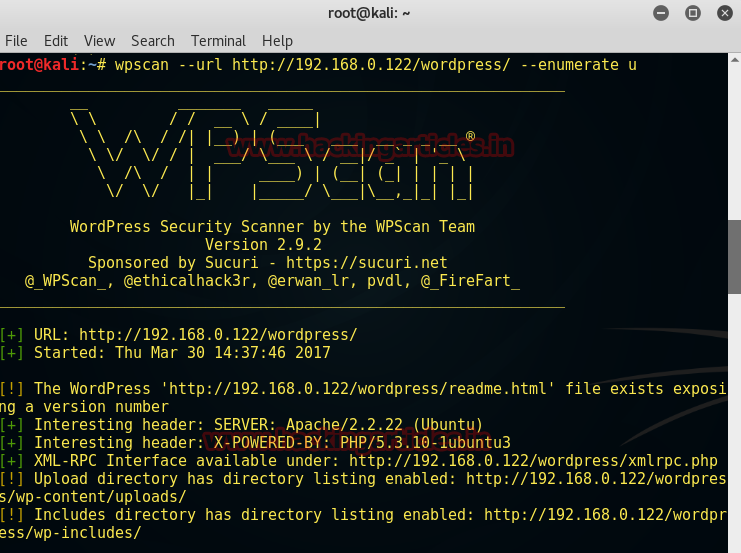Image resolution: width=741 pixels, height=553 pixels.
Task: Click the '--enumerate u' option text
Action: coord(579,65)
